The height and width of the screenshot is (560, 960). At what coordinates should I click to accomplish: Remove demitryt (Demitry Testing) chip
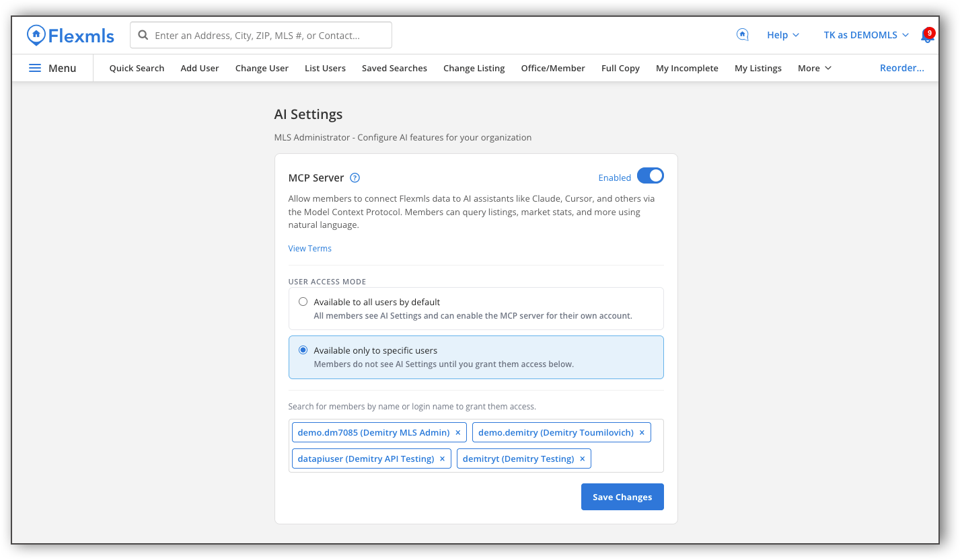[x=583, y=458]
